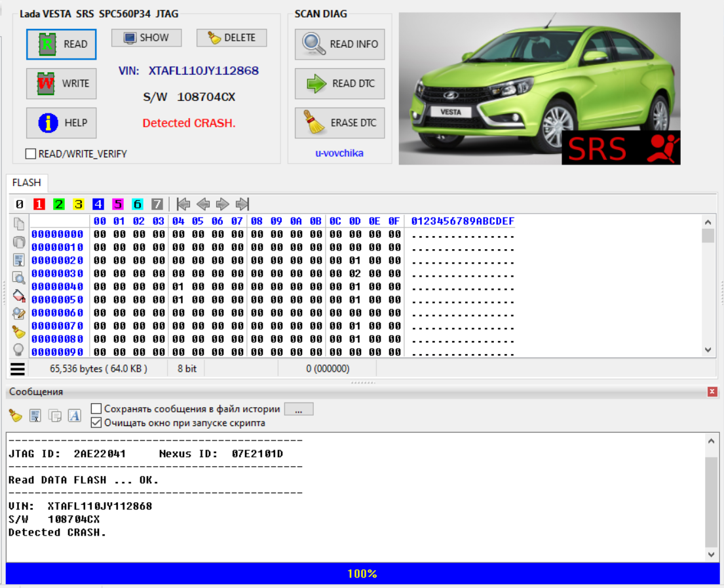Click the '0 (000000)' offset status

pos(328,369)
